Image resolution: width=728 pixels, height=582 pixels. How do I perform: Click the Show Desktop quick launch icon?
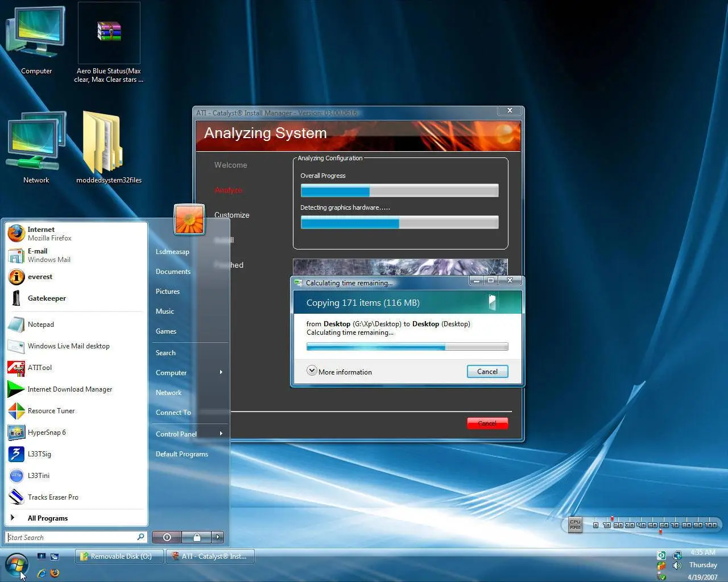click(x=41, y=556)
